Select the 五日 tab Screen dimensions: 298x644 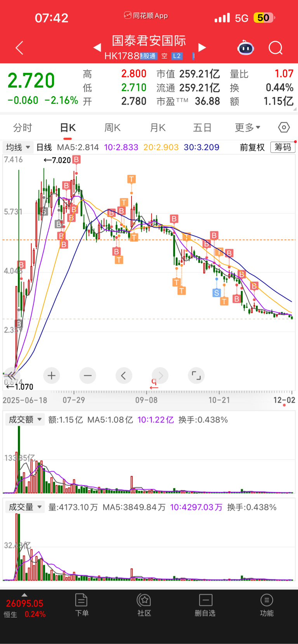(x=202, y=127)
